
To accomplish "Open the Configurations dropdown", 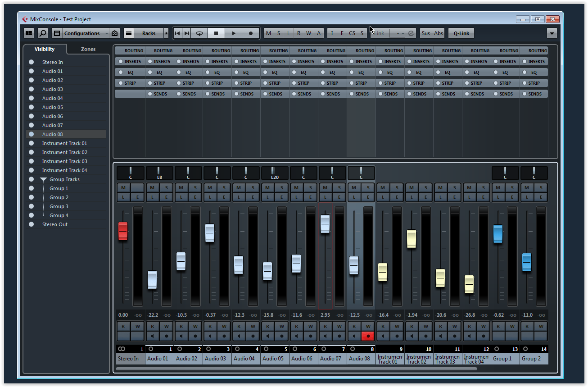I will click(81, 33).
